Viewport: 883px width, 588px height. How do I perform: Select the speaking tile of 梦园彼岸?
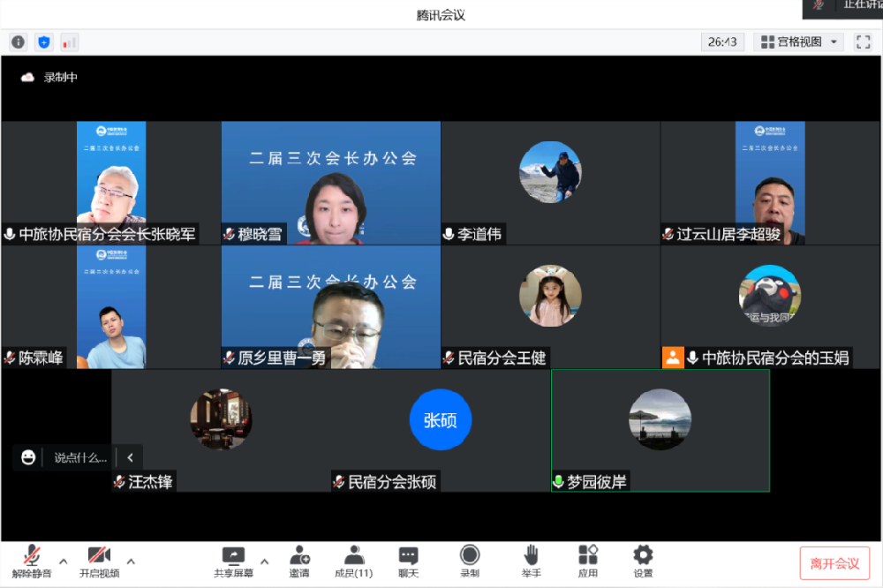pos(660,431)
